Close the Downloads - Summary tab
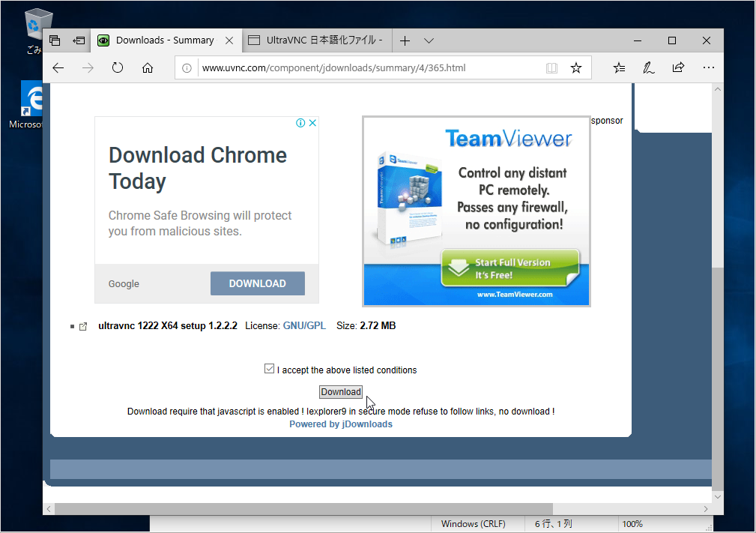This screenshot has height=533, width=756. 229,40
